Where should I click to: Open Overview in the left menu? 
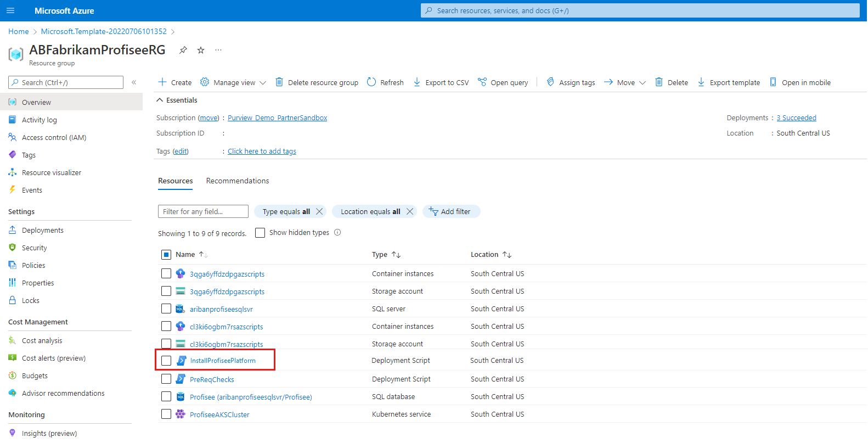[71, 102]
